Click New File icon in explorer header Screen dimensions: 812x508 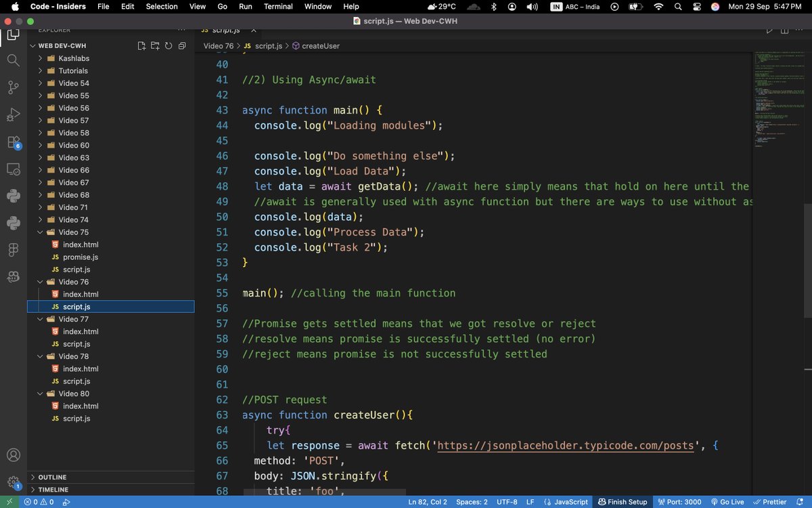(141, 45)
